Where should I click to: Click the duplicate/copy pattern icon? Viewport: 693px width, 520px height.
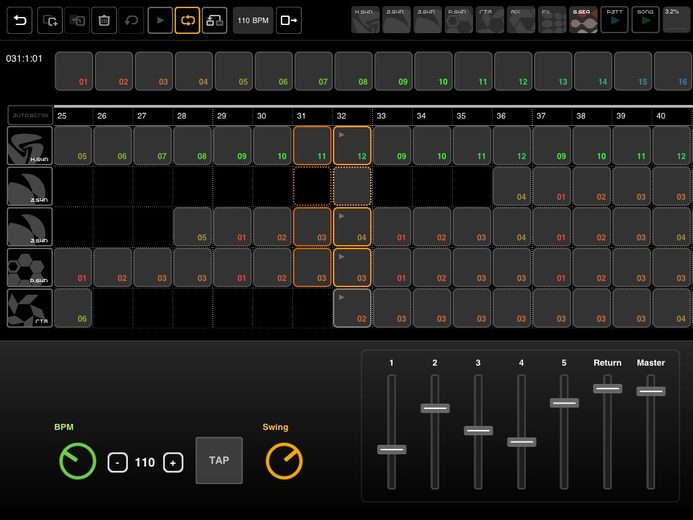point(50,20)
